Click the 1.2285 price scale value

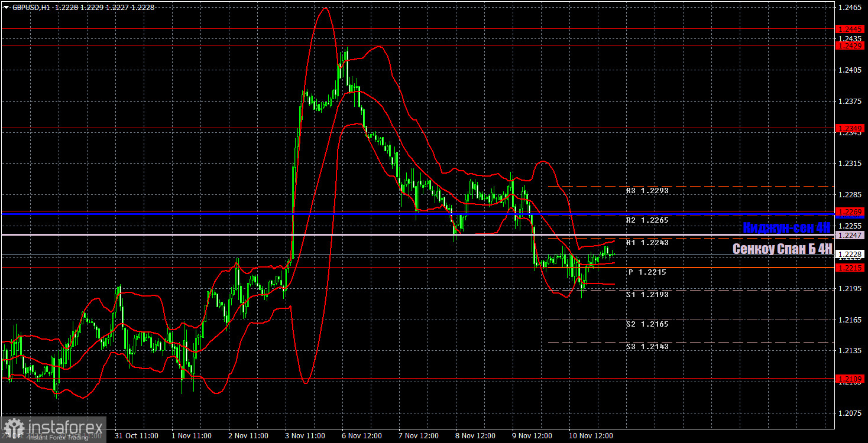click(x=850, y=195)
